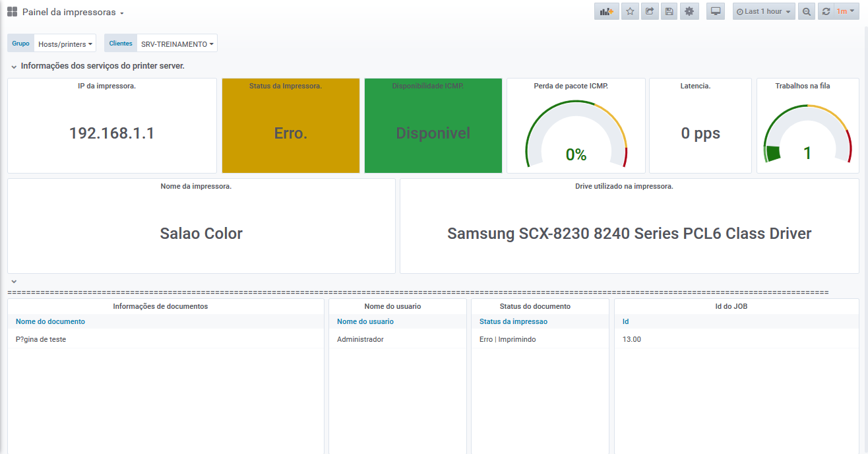Viewport: 868px width, 454px height.
Task: Click the Grafana dashboards grid icon
Action: click(x=12, y=12)
